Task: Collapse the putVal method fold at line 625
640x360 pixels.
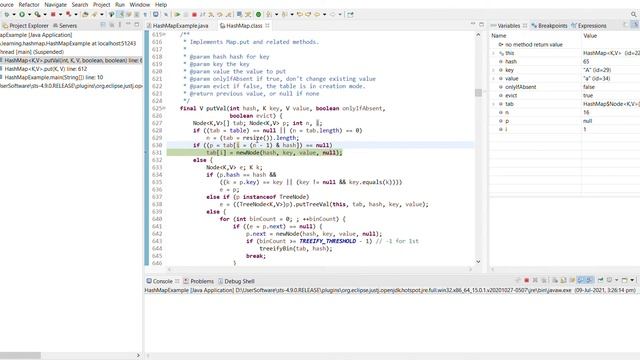Action: click(164, 108)
